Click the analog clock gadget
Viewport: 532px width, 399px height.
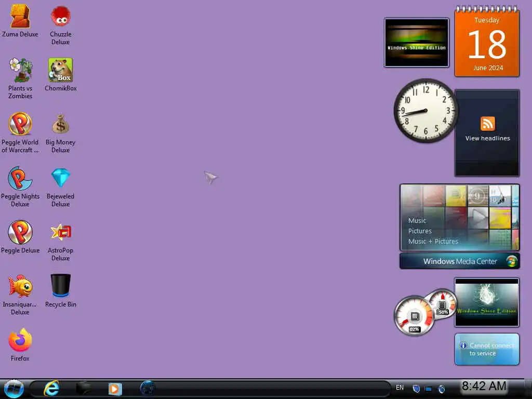(x=425, y=111)
